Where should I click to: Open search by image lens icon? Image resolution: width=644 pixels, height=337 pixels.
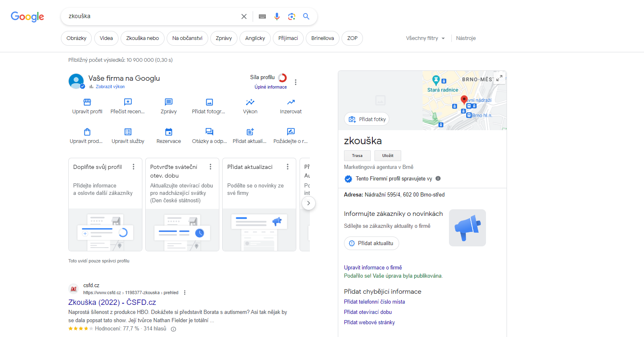[292, 16]
